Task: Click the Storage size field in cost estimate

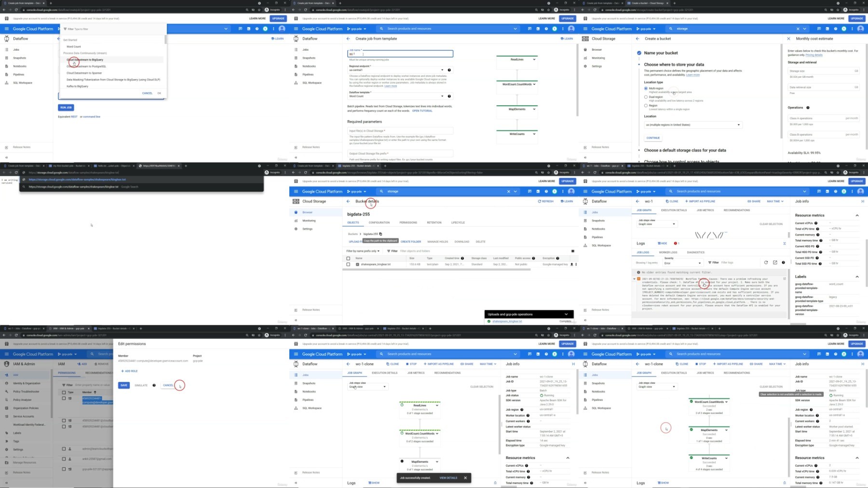Action: (823, 71)
